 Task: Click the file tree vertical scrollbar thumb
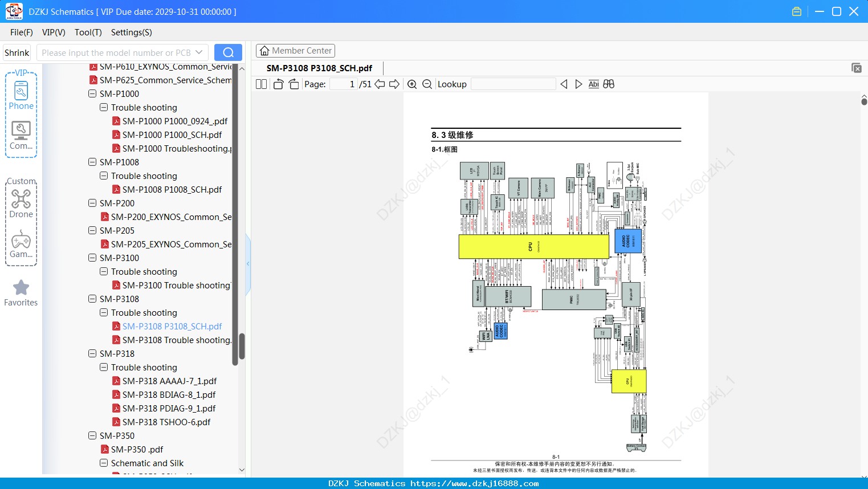pos(242,346)
